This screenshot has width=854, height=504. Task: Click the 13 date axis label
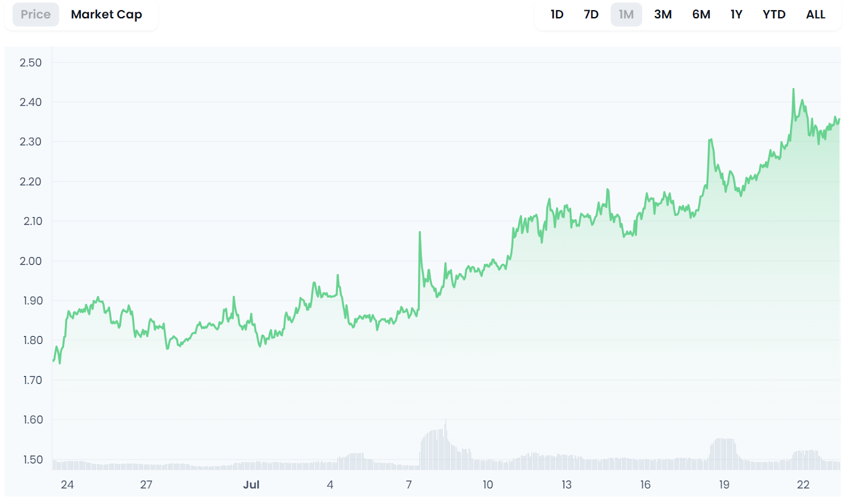pyautogui.click(x=566, y=484)
